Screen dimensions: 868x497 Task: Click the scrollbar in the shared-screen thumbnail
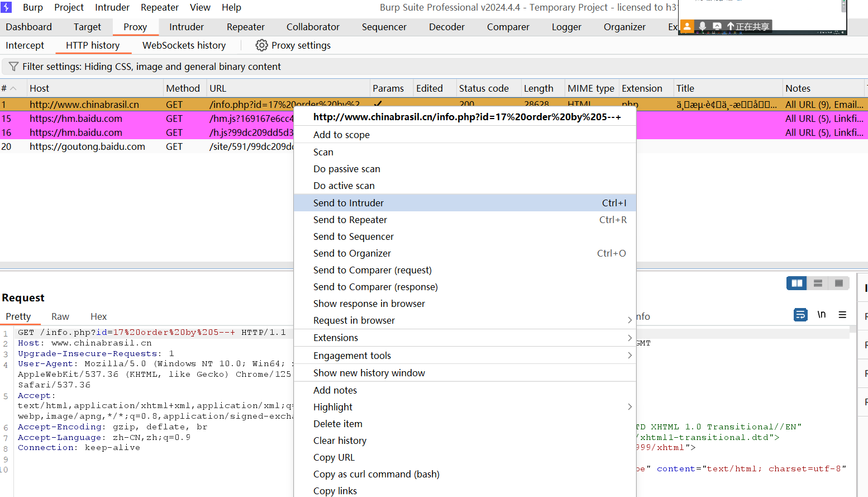click(843, 7)
